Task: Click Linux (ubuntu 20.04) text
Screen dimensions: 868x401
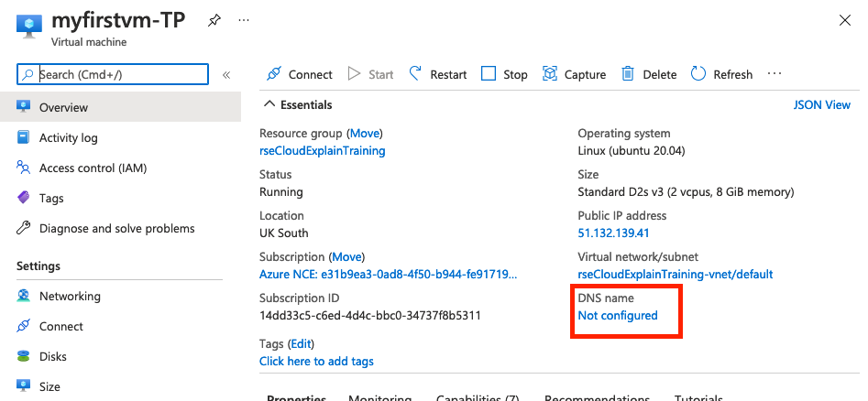Action: [632, 150]
